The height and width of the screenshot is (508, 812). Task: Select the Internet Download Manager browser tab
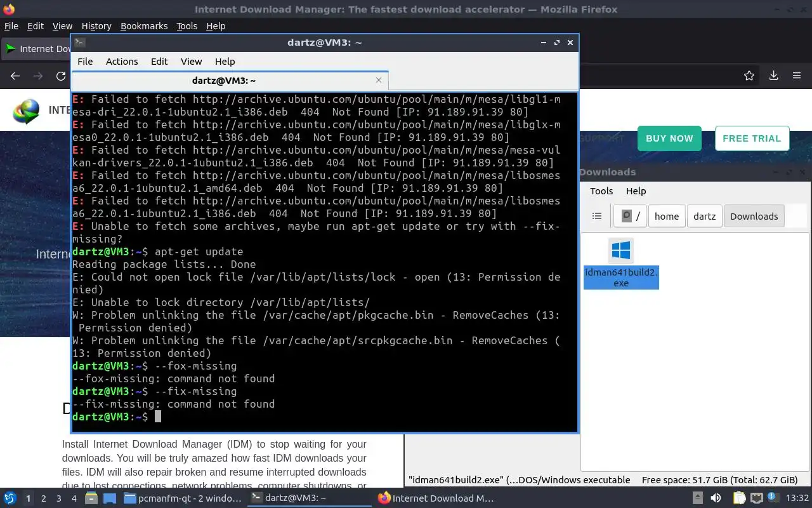(x=37, y=49)
